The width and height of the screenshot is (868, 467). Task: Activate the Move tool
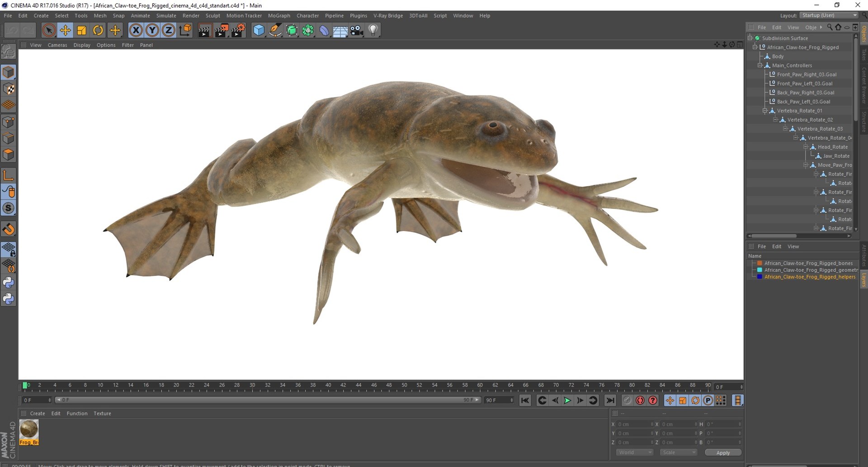click(x=65, y=30)
